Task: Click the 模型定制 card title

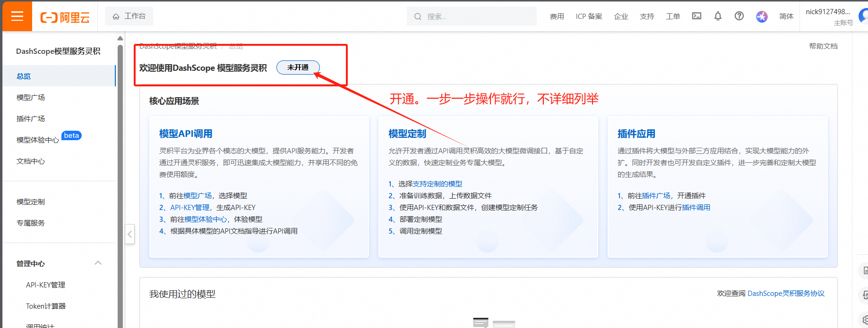Action: (x=407, y=134)
